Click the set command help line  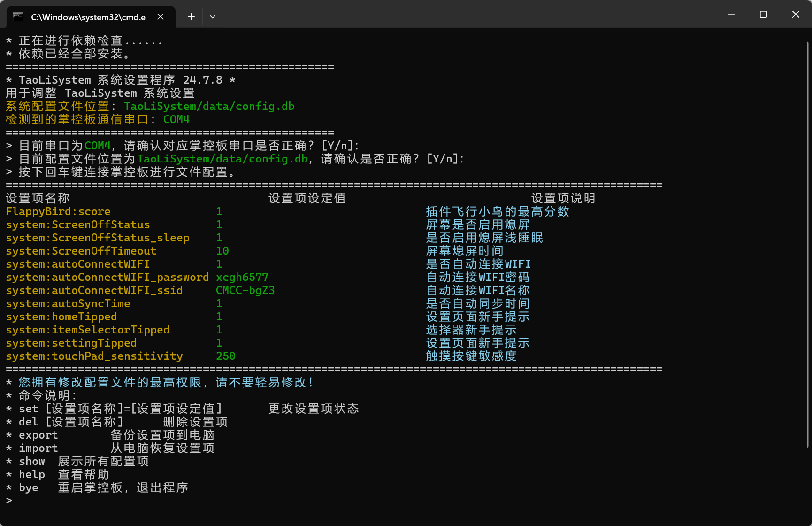click(183, 409)
